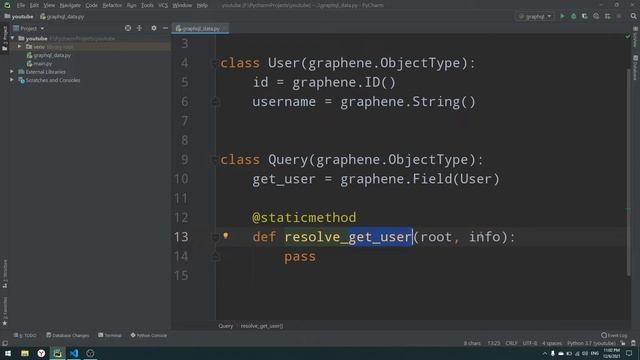Click the concurrency diagram icon in run toolbar

coord(608,16)
